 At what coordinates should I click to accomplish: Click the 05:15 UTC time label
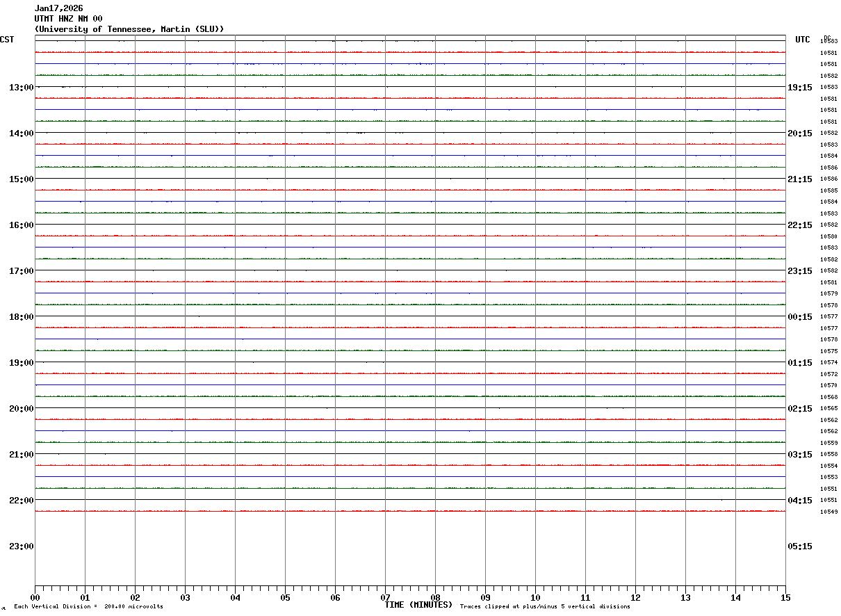(800, 546)
